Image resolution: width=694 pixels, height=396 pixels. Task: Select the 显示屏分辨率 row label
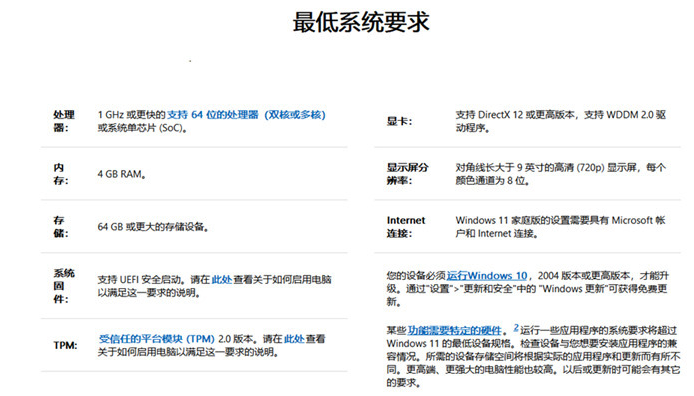tap(407, 174)
